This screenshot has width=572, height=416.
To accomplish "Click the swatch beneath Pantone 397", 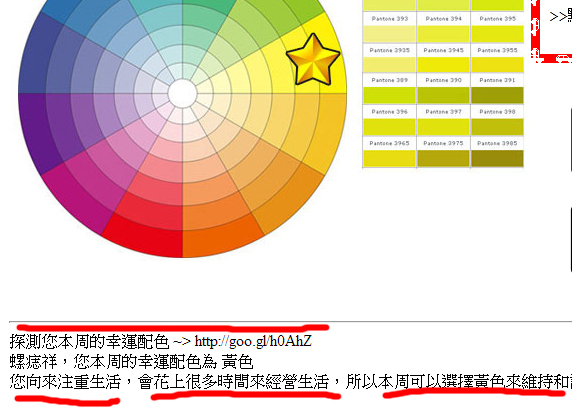I will point(443,127).
